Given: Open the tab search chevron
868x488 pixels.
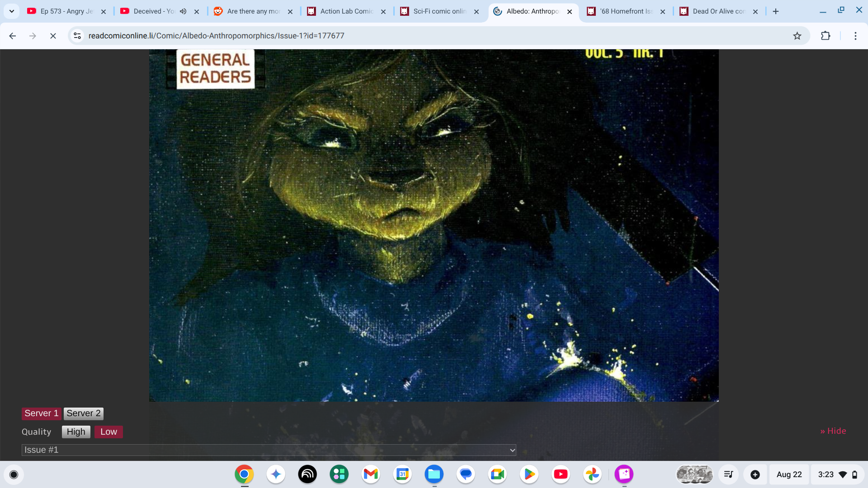Looking at the screenshot, I should [12, 11].
